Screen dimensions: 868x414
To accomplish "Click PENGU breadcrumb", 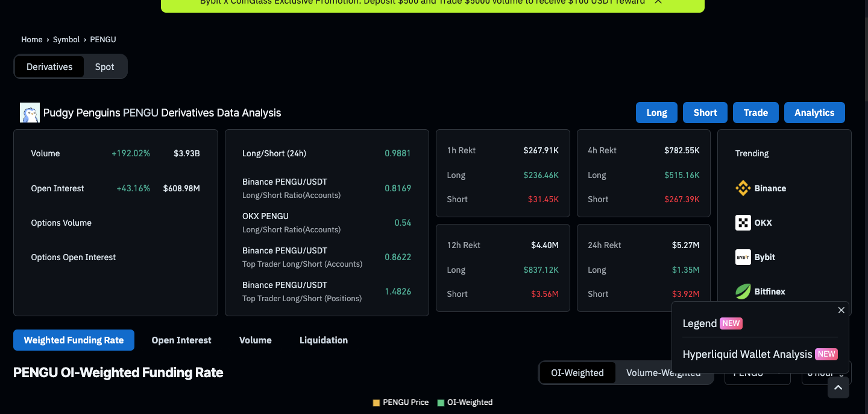I will tap(103, 39).
